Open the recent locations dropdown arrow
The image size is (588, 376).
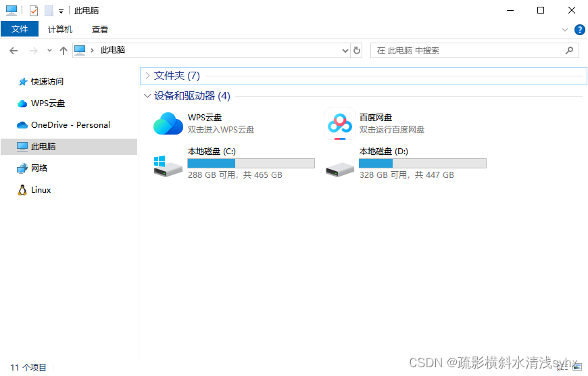coord(49,51)
